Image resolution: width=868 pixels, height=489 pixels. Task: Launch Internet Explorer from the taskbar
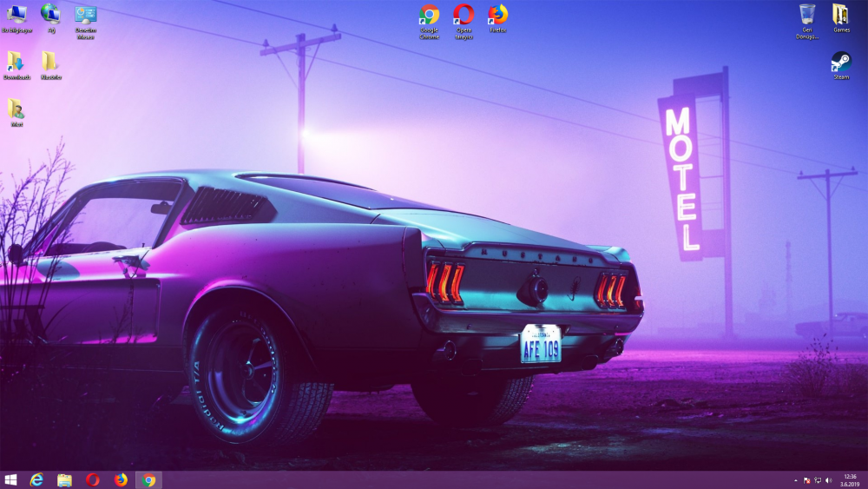pos(36,479)
